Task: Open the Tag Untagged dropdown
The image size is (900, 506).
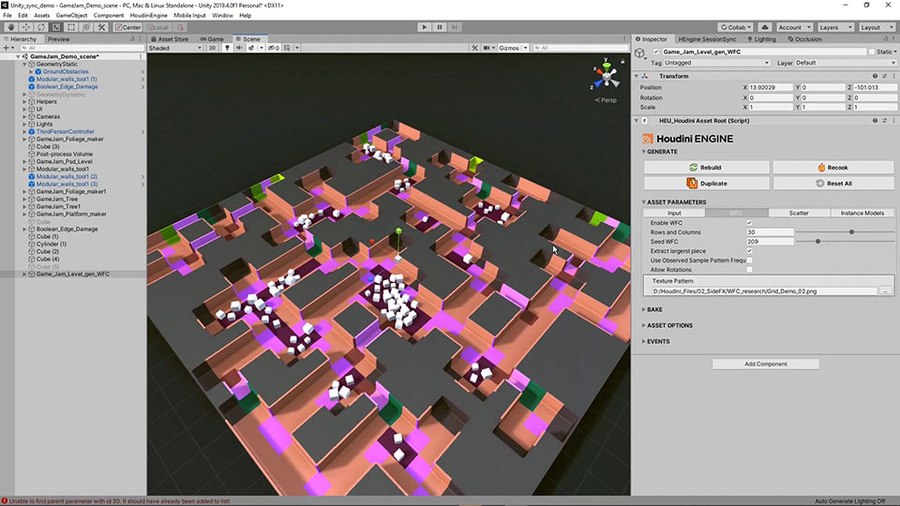Action: (x=716, y=63)
